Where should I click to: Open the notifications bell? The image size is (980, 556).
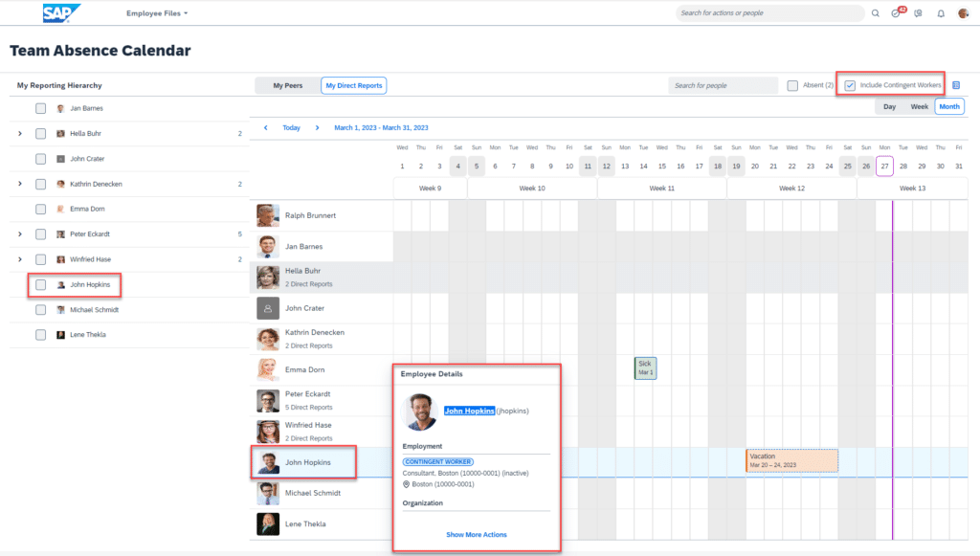point(941,13)
